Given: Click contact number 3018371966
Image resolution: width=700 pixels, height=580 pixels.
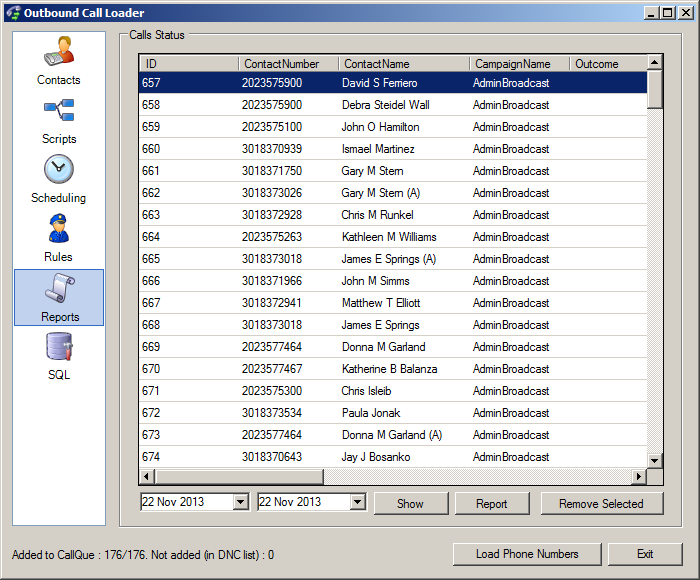Looking at the screenshot, I should pos(272,281).
